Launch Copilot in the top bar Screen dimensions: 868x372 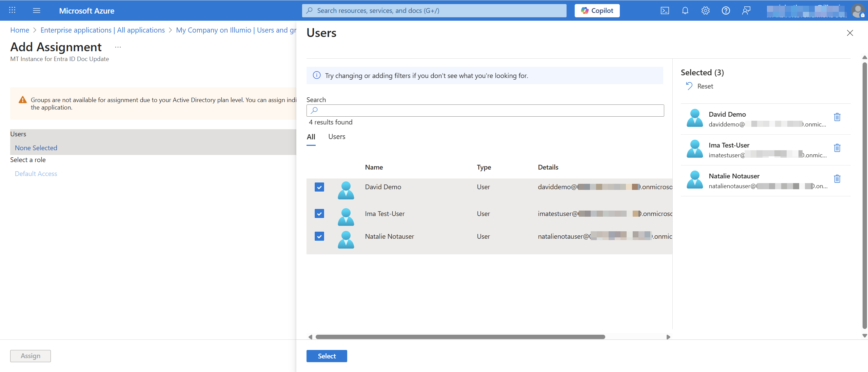tap(597, 11)
